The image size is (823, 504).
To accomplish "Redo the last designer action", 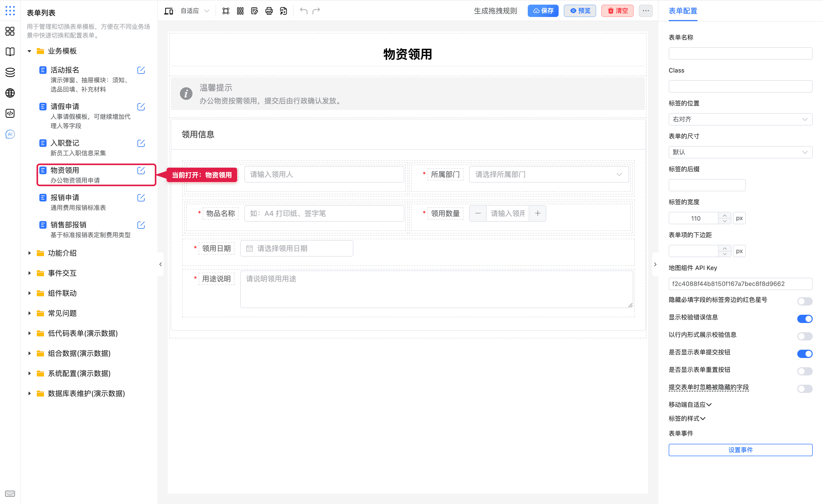I will 316,11.
